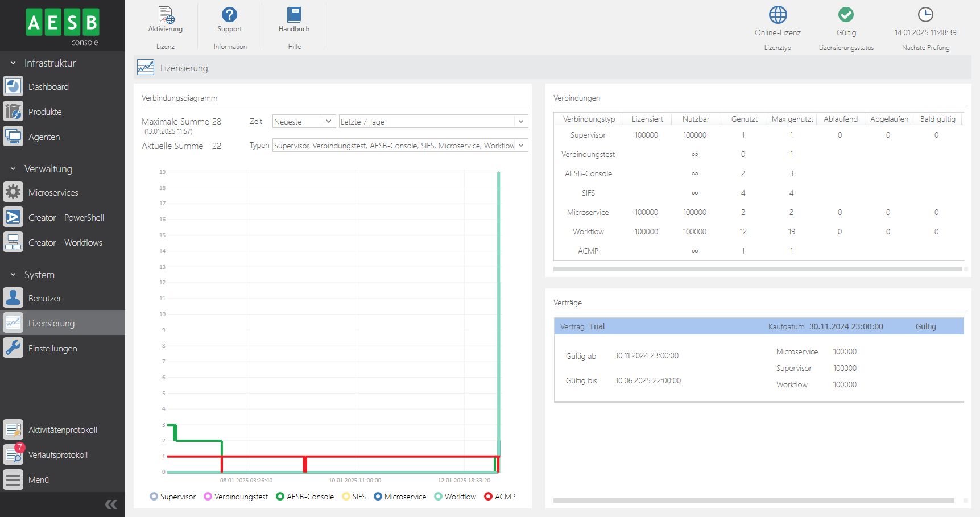
Task: Expand the Letzte 7 Tage dropdown
Action: coord(433,122)
